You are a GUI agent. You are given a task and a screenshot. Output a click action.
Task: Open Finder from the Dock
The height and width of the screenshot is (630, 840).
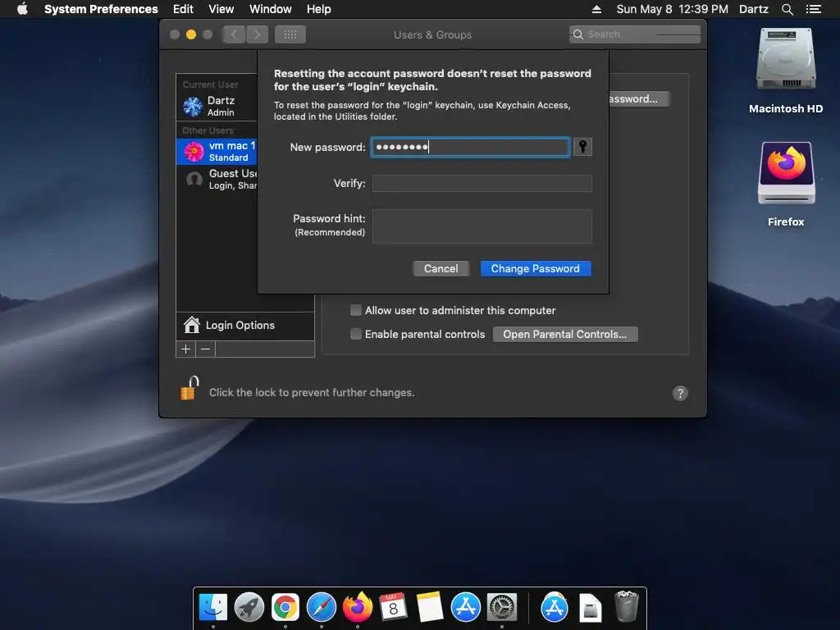coord(213,607)
